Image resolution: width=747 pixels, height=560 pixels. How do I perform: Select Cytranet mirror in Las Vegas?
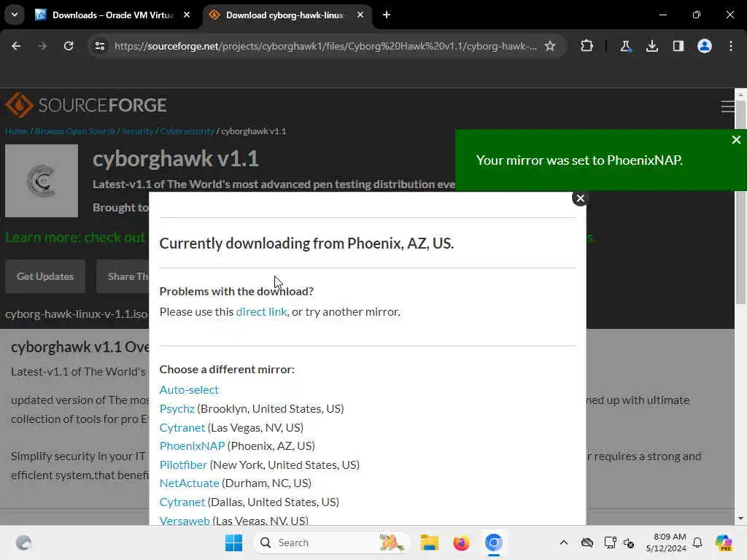point(182,427)
